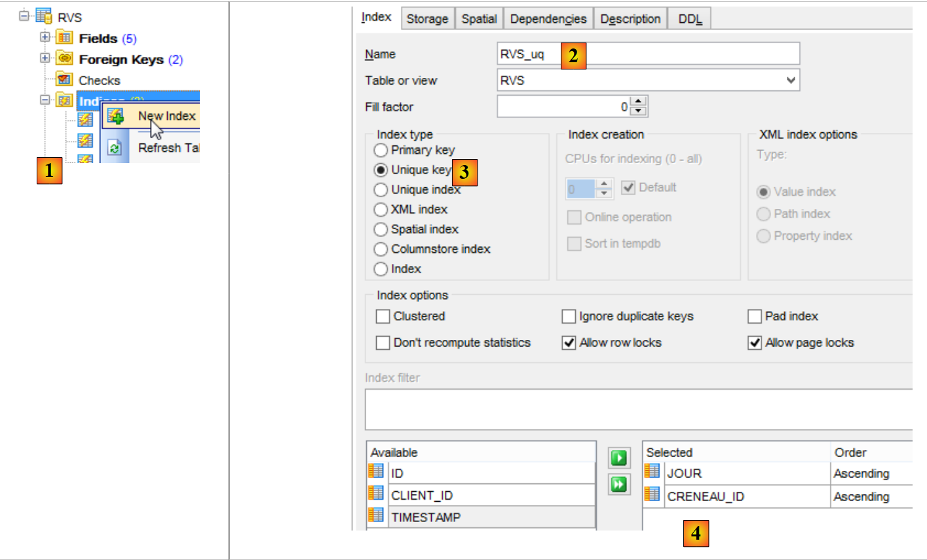Select the Primary key radio button
927x560 pixels.
(381, 151)
